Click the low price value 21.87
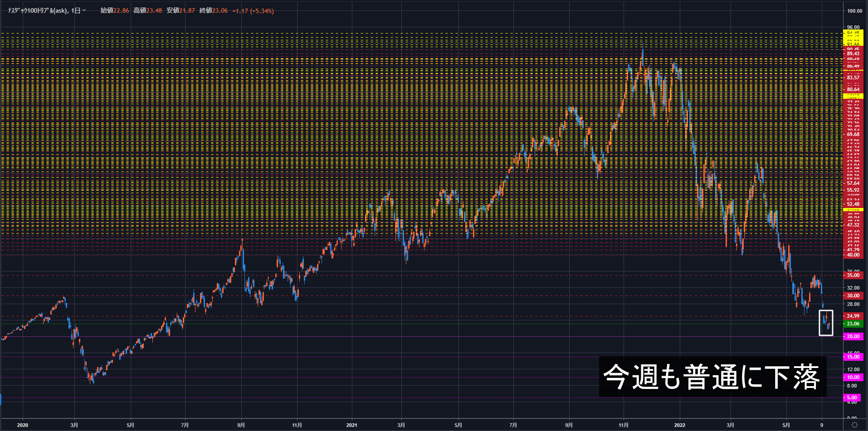The width and height of the screenshot is (868, 431). [x=187, y=11]
